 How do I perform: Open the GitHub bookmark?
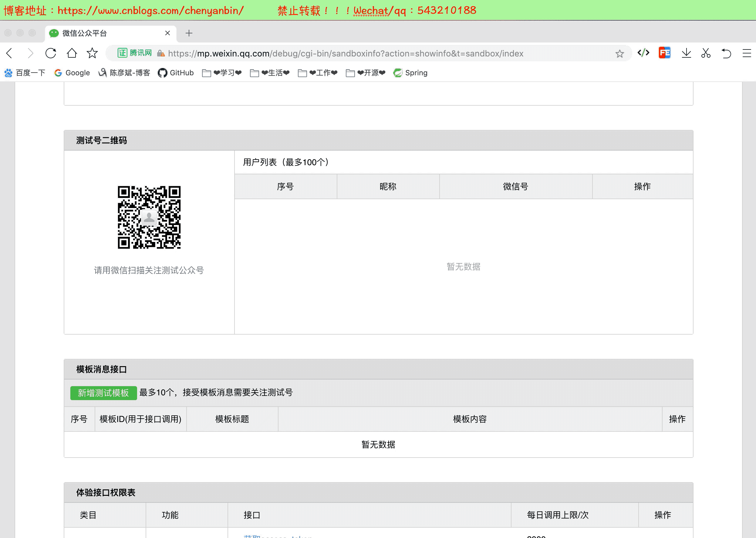point(176,73)
